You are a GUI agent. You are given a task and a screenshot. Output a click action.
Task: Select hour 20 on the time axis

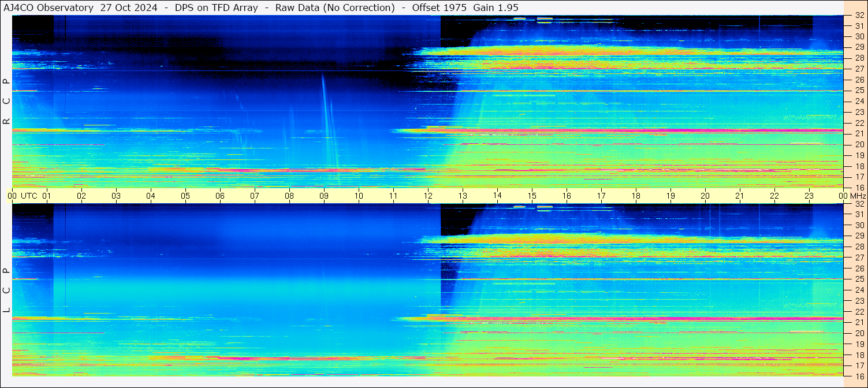pyautogui.click(x=705, y=196)
